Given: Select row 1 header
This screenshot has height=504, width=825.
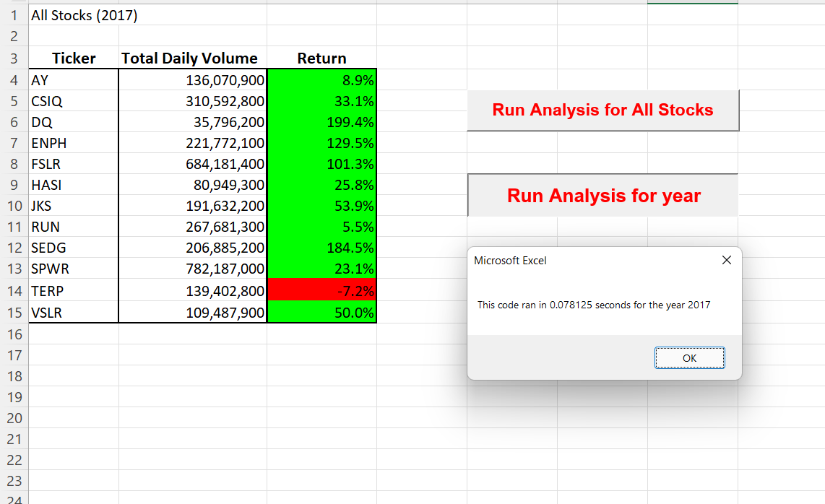Looking at the screenshot, I should [x=14, y=15].
